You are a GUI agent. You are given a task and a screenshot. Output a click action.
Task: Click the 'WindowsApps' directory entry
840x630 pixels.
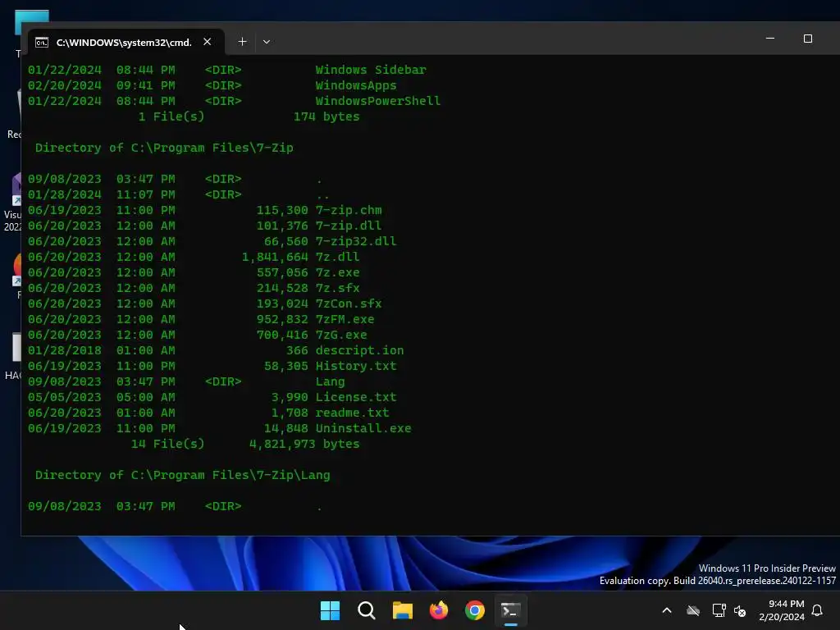(356, 85)
